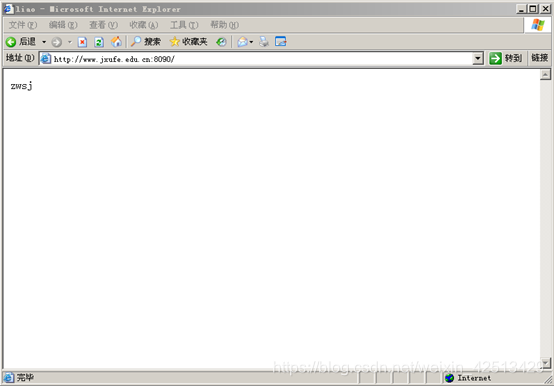Click the Forward arrow icon
Image resolution: width=554 pixels, height=386 pixels.
tap(57, 42)
